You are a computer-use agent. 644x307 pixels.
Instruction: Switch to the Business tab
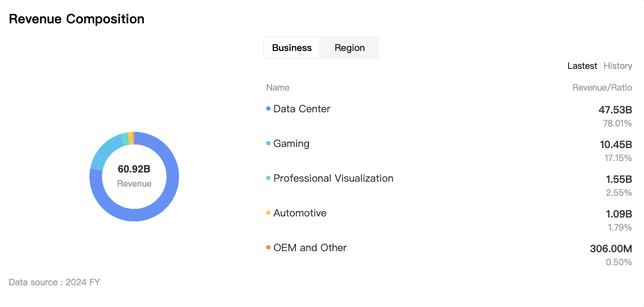pos(292,48)
